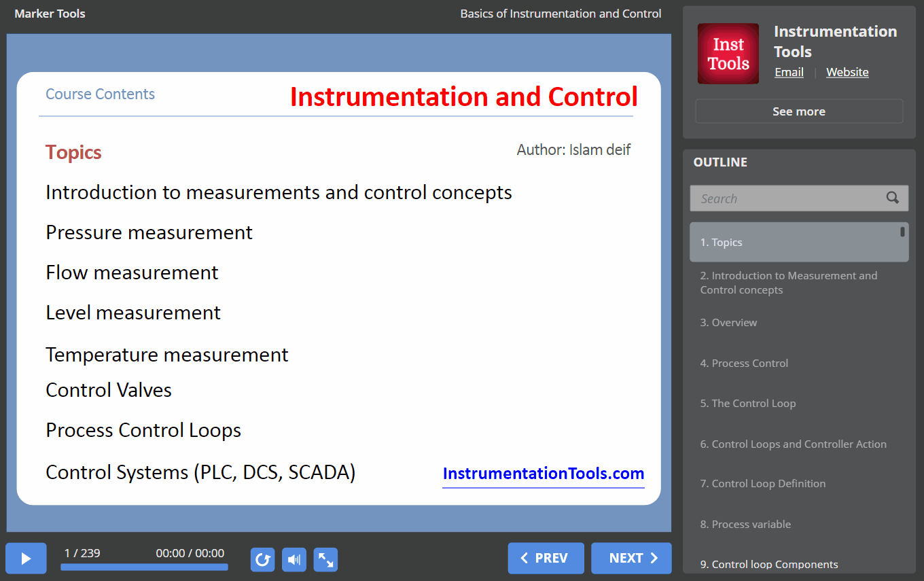Viewport: 924px width, 581px height.
Task: Select outline item 1. Topics
Action: 799,242
